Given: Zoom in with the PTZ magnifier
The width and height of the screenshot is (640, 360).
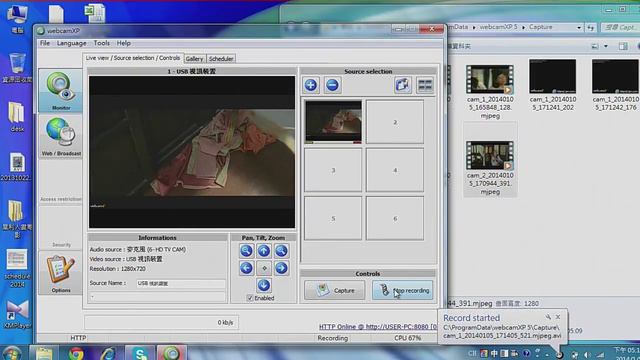Looking at the screenshot, I should [x=281, y=251].
